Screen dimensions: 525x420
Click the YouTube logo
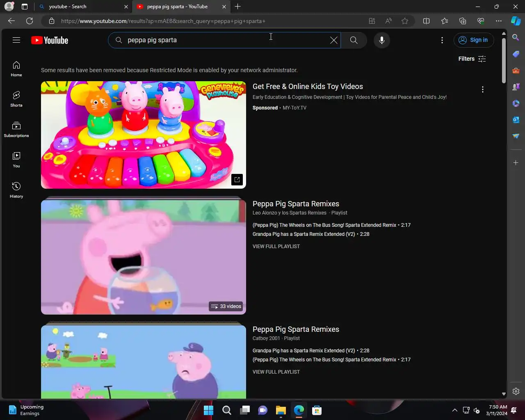coord(50,40)
